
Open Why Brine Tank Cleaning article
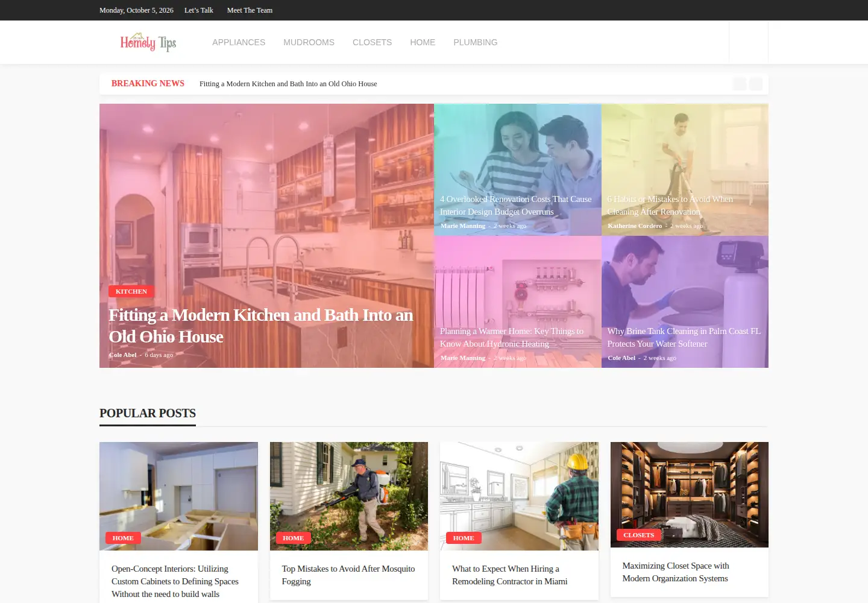684,337
